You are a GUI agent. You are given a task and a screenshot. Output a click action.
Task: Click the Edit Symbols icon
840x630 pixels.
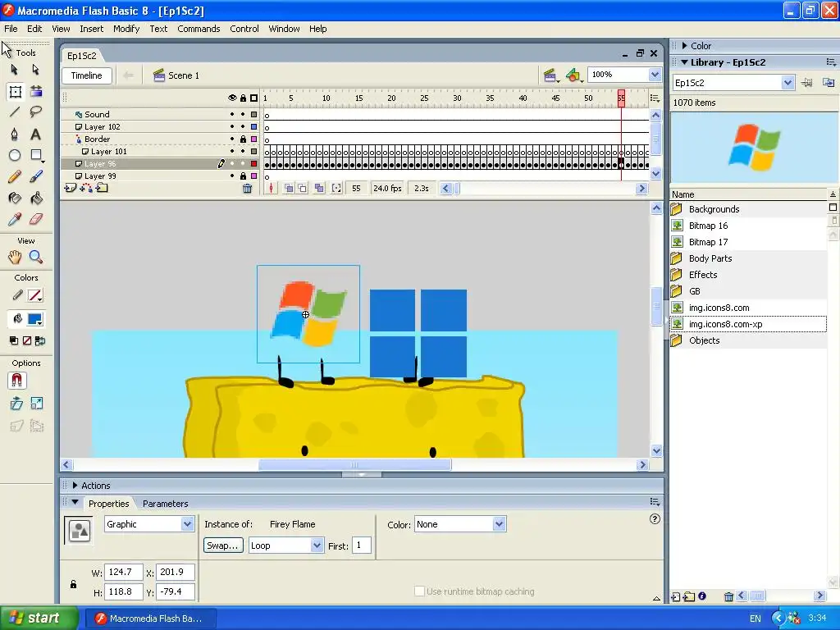(x=573, y=75)
